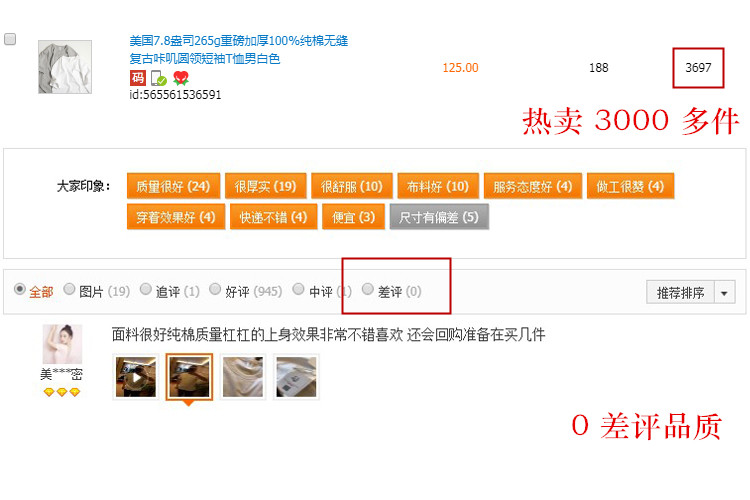Click the 推荐排序 sort combo box label
750x500 pixels.
click(681, 292)
